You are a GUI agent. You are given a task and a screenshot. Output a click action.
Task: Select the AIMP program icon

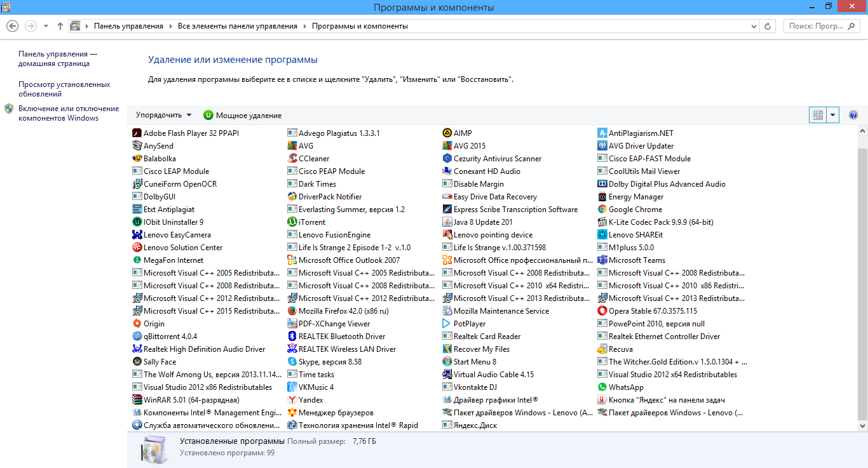coord(447,133)
